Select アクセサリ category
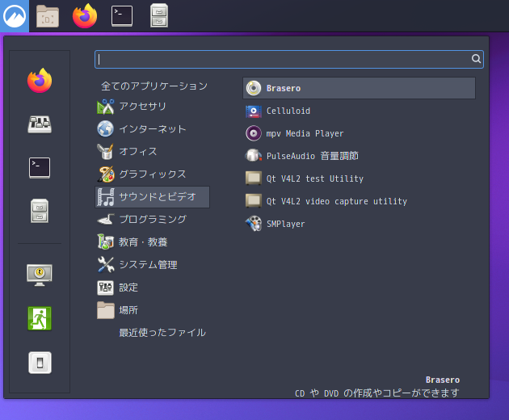 152,107
